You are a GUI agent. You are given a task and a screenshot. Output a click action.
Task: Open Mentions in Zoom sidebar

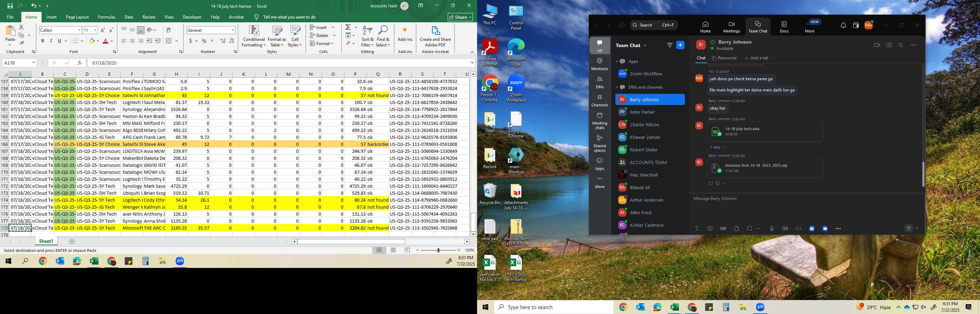600,64
